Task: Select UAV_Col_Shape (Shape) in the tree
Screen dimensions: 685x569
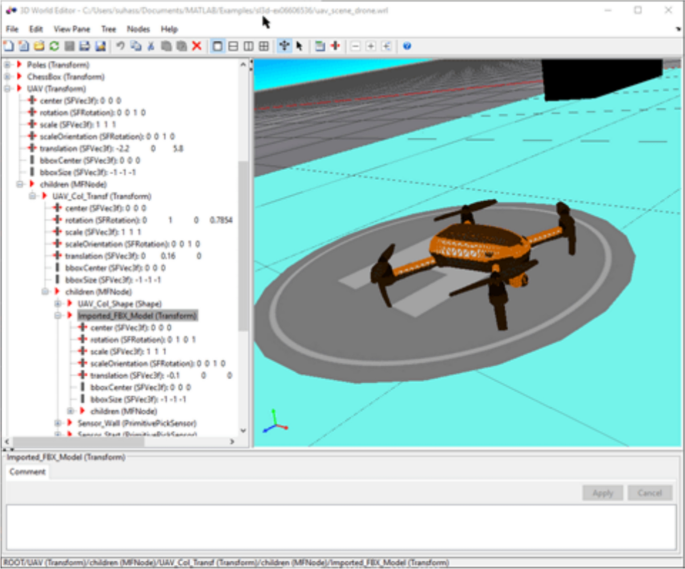Action: [119, 303]
